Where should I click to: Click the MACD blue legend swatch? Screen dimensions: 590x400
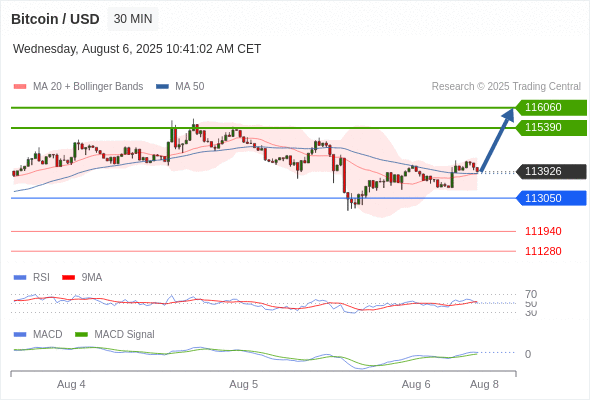coord(20,335)
